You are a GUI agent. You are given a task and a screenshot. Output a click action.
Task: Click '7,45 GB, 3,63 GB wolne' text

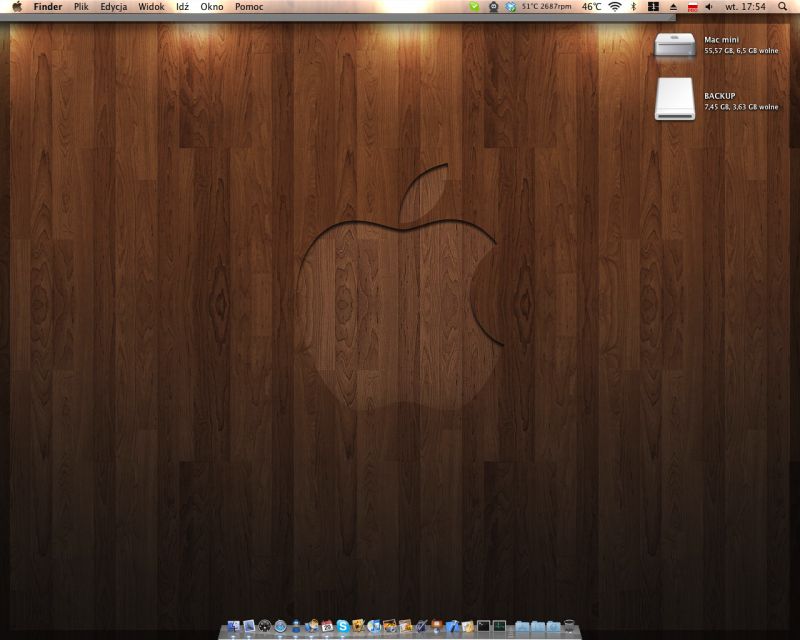click(741, 107)
